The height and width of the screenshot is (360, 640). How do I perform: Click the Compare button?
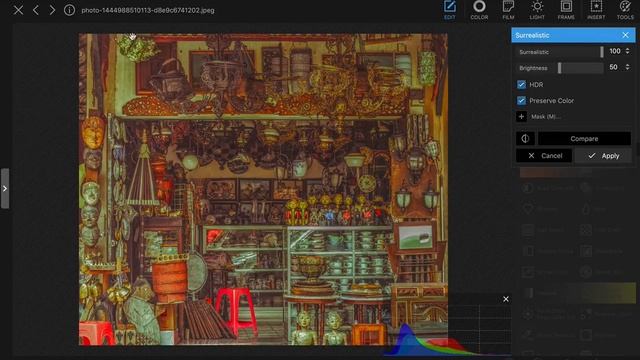tap(584, 139)
